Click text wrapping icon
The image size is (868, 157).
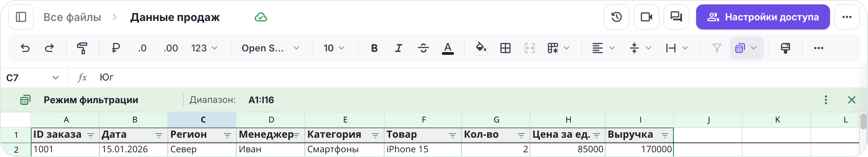[671, 48]
